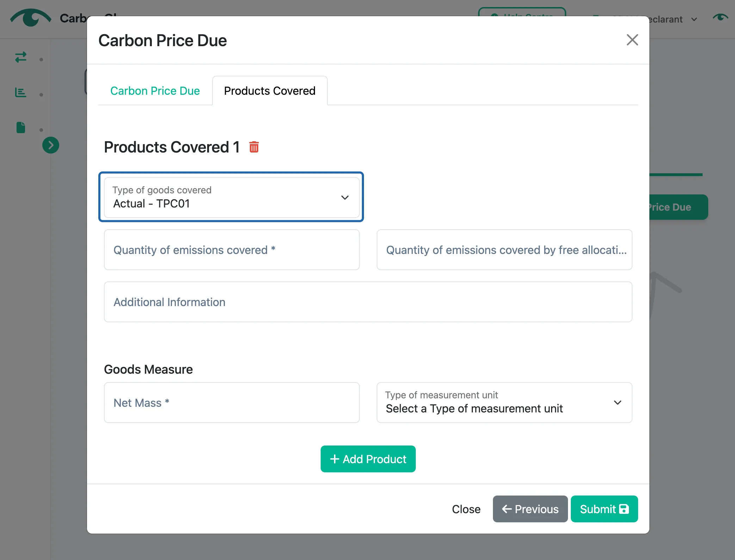Click the eye icon at top-right corner
This screenshot has width=735, height=560.
[720, 17]
